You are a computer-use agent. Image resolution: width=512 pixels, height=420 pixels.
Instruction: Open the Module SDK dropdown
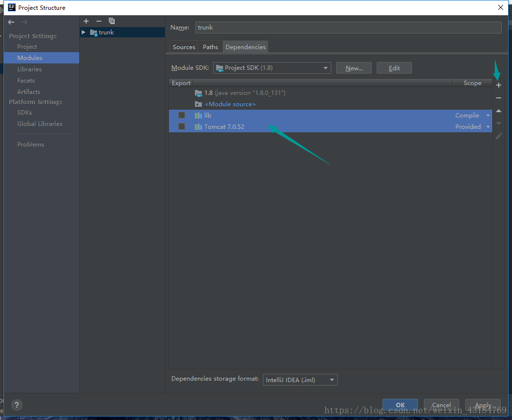click(x=272, y=68)
